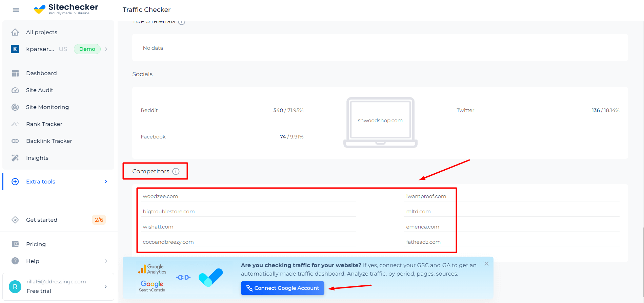This screenshot has width=644, height=303.
Task: Click the Google Analytics logo
Action: click(x=152, y=269)
